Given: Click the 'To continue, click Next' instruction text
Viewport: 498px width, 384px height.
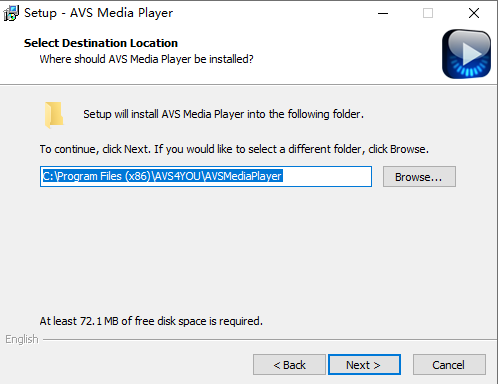Looking at the screenshot, I should click(x=234, y=149).
